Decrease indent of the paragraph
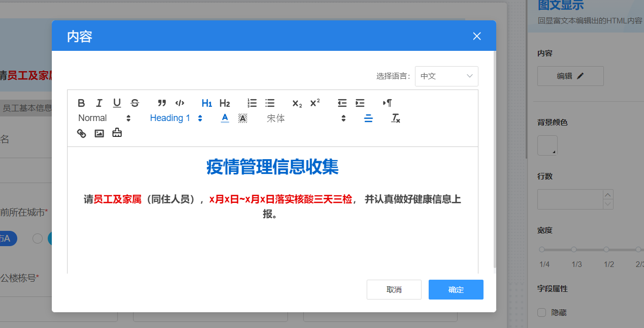Screen dimensions: 644x328 [x=342, y=103]
